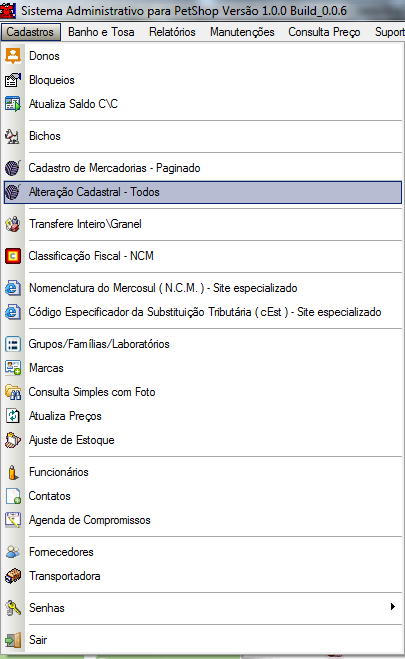Click the Classificação Fiscal NCM icon

[13, 256]
